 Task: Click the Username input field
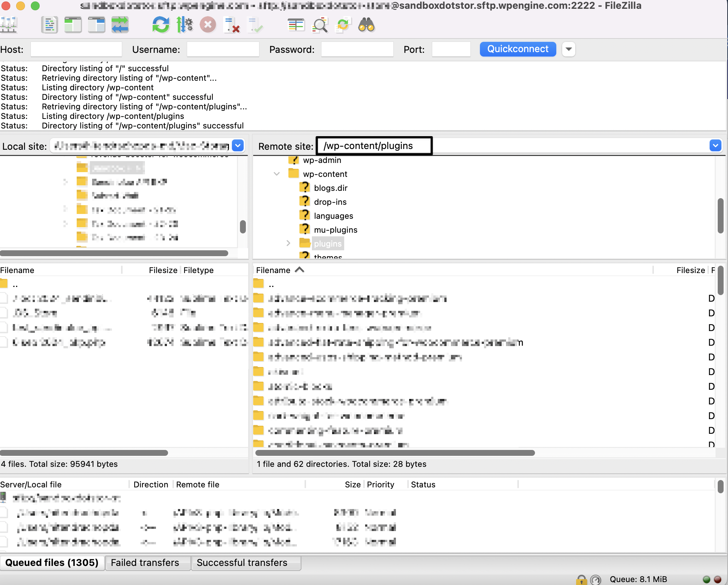[x=223, y=49]
